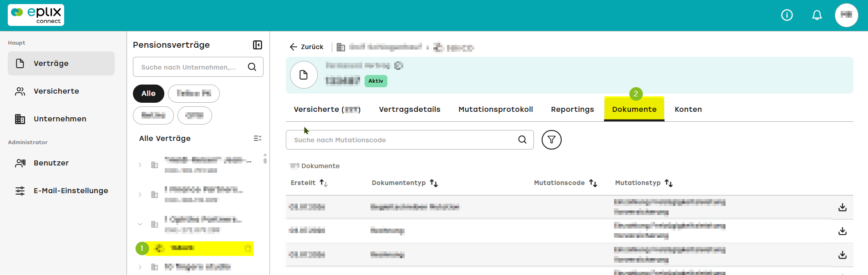The height and width of the screenshot is (275, 868).
Task: Focus the Suche nach Unternehmen field
Action: click(x=198, y=67)
